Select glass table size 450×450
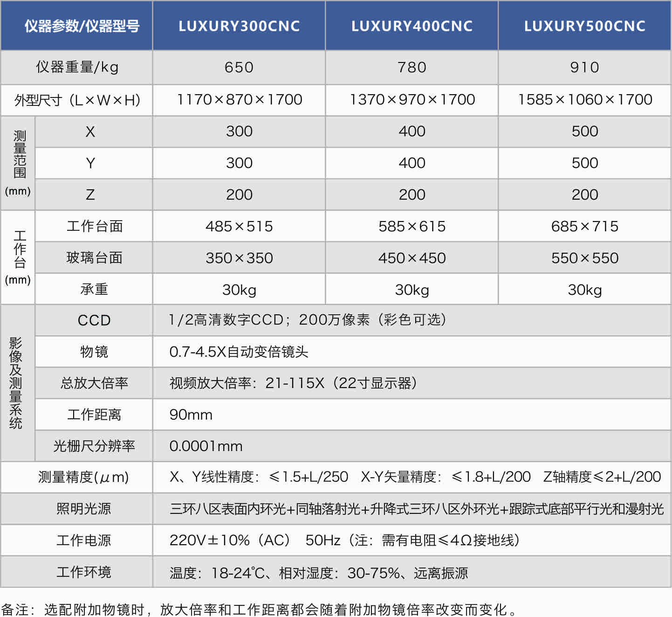The height and width of the screenshot is (617, 672). 412,258
